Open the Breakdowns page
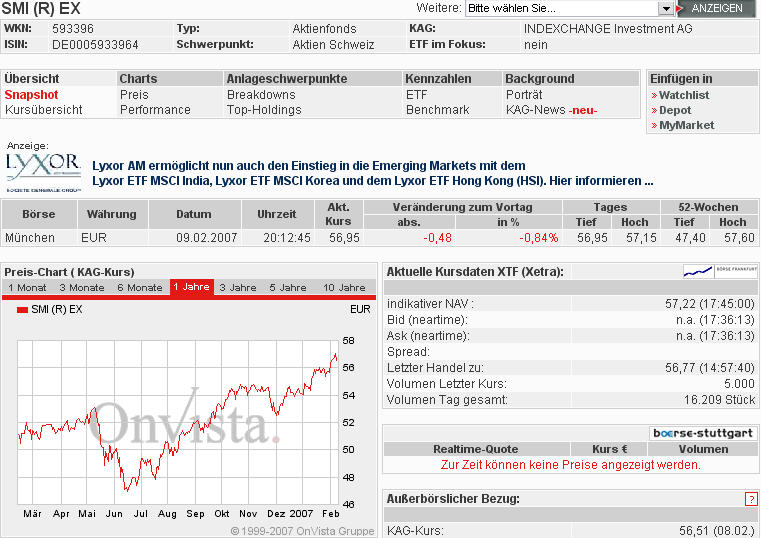Viewport: 761px width, 538px height. click(261, 95)
